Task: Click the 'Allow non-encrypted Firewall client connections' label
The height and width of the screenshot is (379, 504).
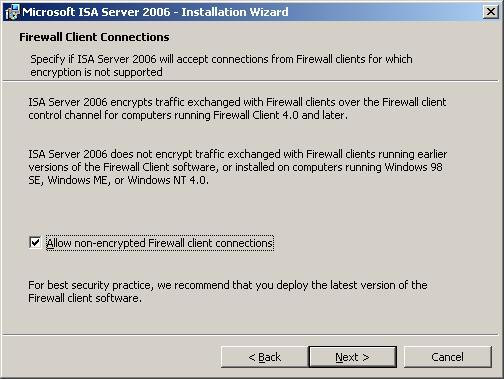Action: tap(160, 243)
